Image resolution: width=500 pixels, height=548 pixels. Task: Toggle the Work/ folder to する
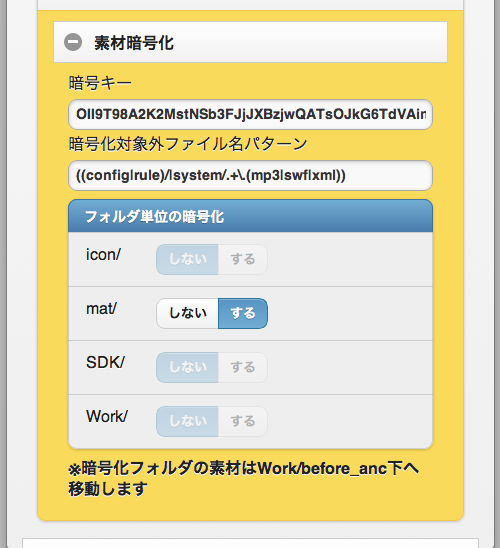click(x=243, y=421)
